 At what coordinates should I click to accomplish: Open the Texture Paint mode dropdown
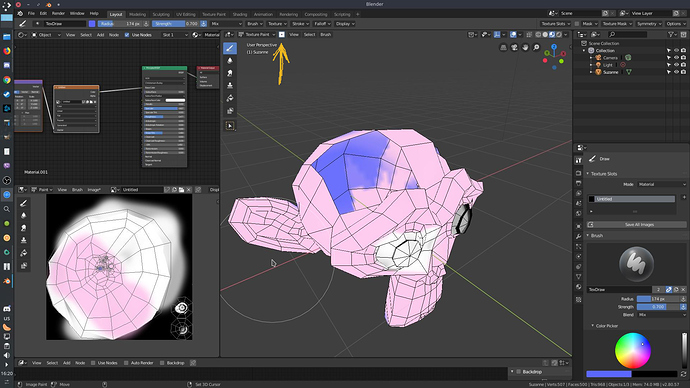257,34
